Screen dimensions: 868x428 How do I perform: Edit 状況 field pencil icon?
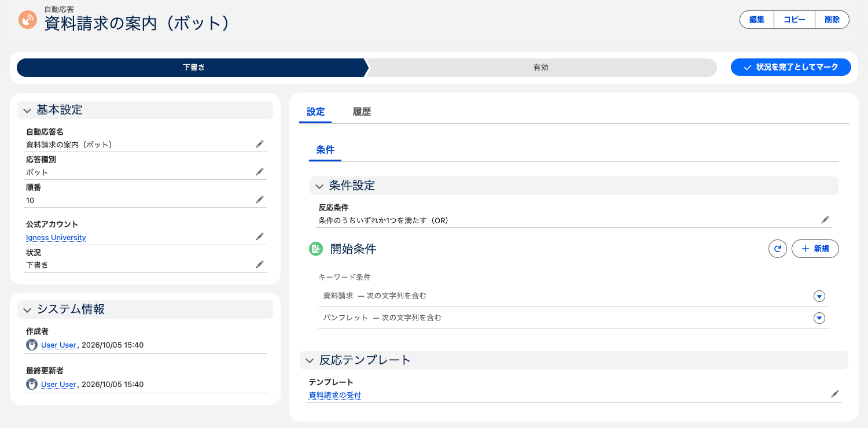tap(260, 264)
